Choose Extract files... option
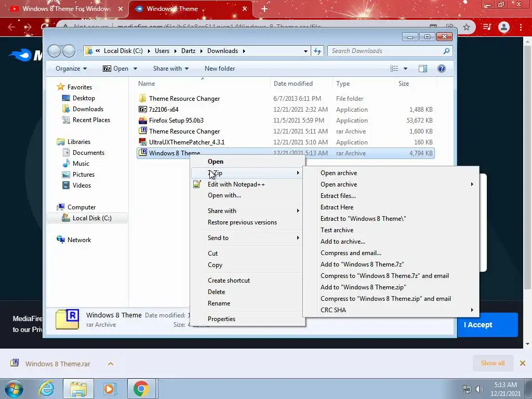Screen dimensions: 532x399 (x=338, y=196)
